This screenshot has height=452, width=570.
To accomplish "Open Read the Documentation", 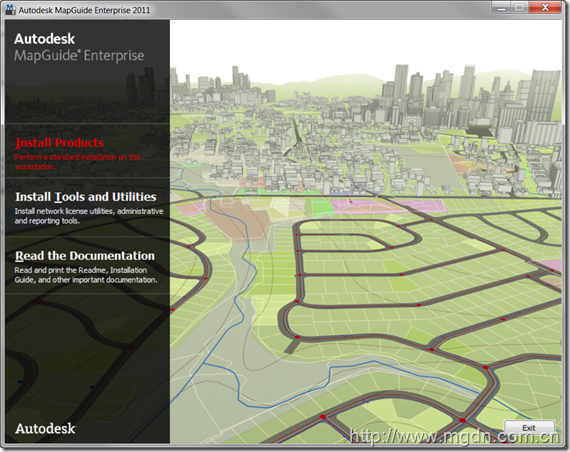I will (x=85, y=256).
